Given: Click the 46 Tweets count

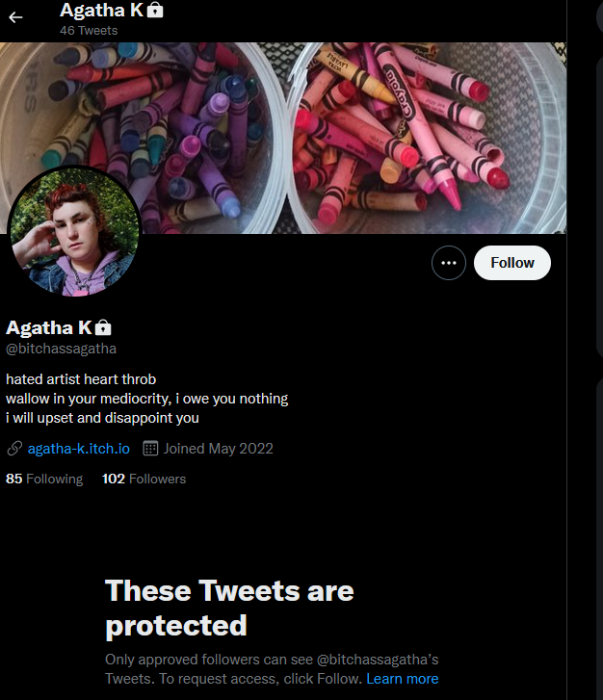Looking at the screenshot, I should [x=89, y=31].
